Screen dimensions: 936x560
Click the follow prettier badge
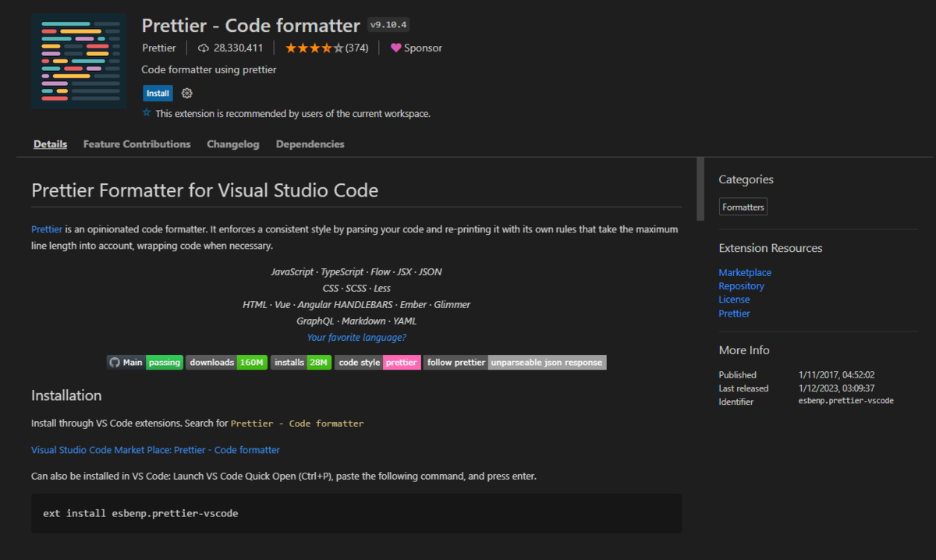(515, 362)
